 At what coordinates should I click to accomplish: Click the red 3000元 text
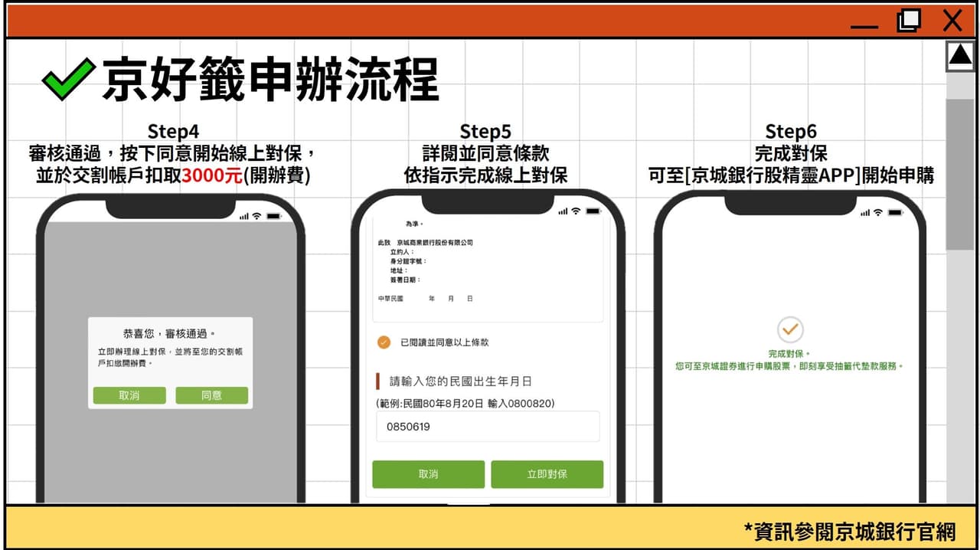point(212,175)
